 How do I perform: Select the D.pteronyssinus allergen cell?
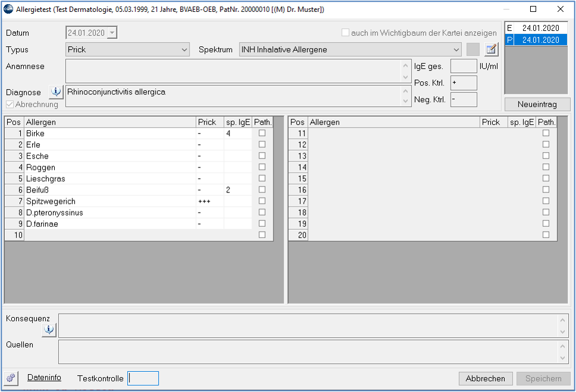click(110, 213)
